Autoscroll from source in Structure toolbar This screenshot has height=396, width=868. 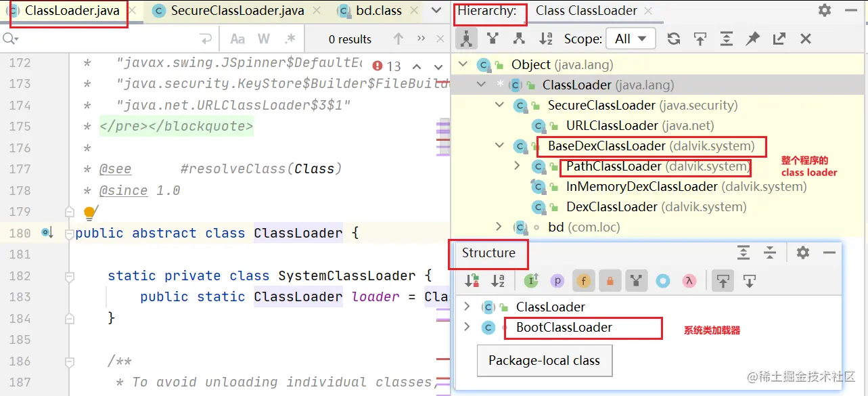749,280
